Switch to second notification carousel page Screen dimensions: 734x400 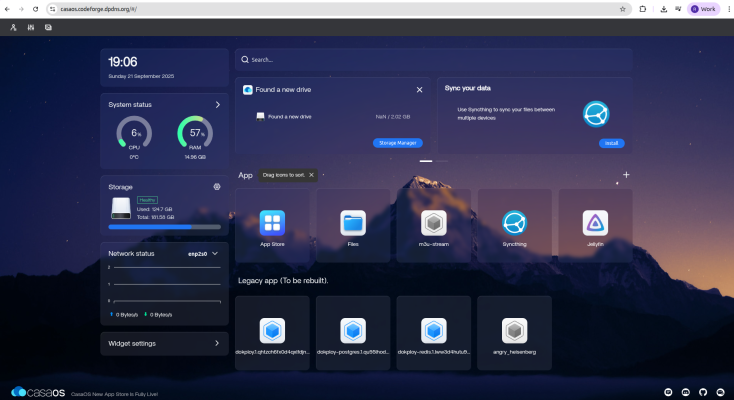click(x=442, y=161)
